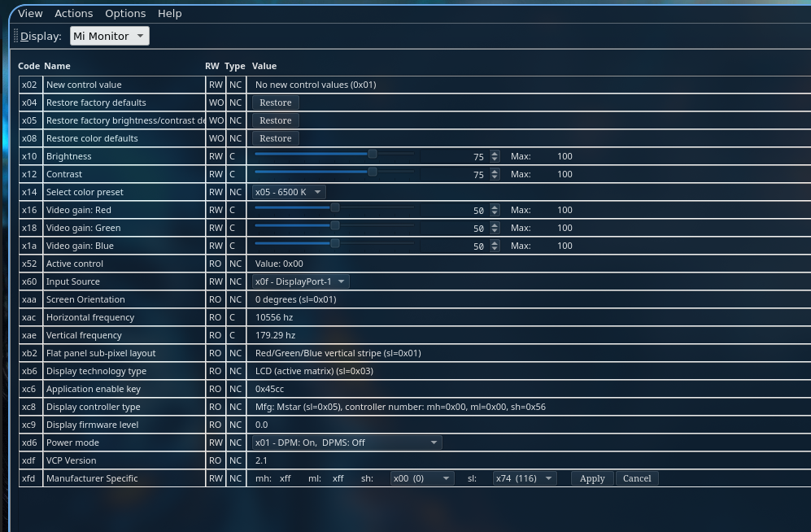Click 'Red/Green/Blue vertical stripe (sl=0x01)' value
Screen dimensions: 811x532
(338, 353)
